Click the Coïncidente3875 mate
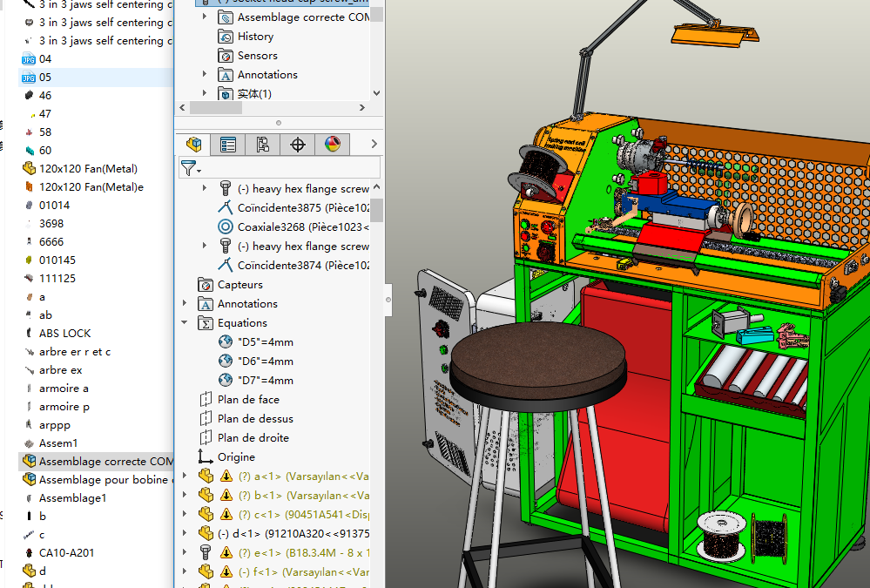Screen dimensions: 870x588 [x=301, y=208]
